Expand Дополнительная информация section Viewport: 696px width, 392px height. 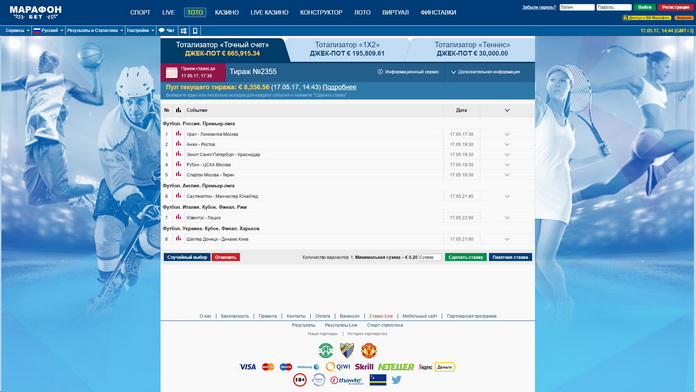[x=486, y=72]
